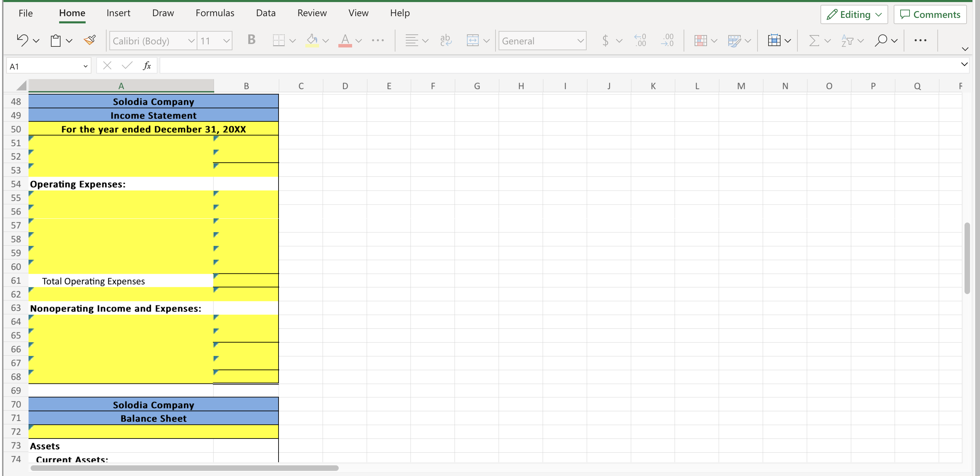Expand the Borders dropdown arrow

click(x=292, y=40)
